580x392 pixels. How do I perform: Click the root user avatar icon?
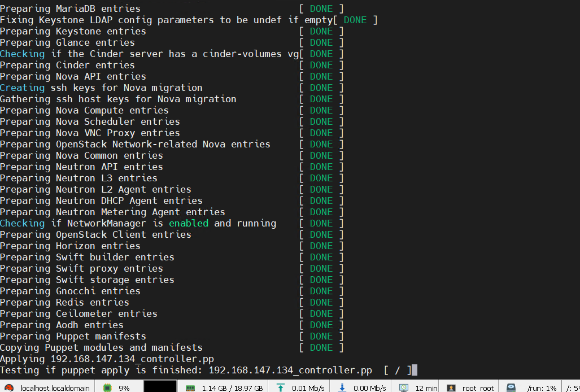452,387
